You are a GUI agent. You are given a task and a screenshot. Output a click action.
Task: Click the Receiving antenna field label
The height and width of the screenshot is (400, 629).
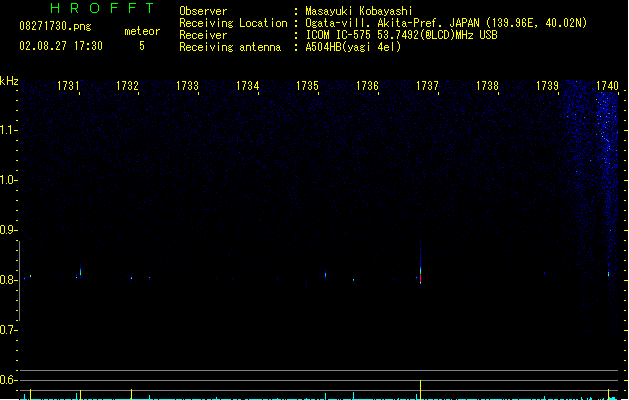tap(230, 47)
